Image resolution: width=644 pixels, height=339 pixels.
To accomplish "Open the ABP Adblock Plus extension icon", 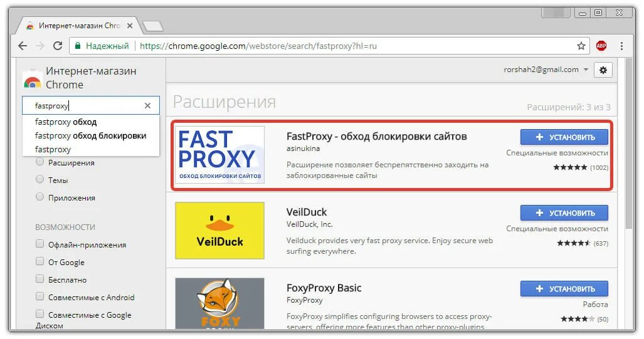I will coord(601,46).
